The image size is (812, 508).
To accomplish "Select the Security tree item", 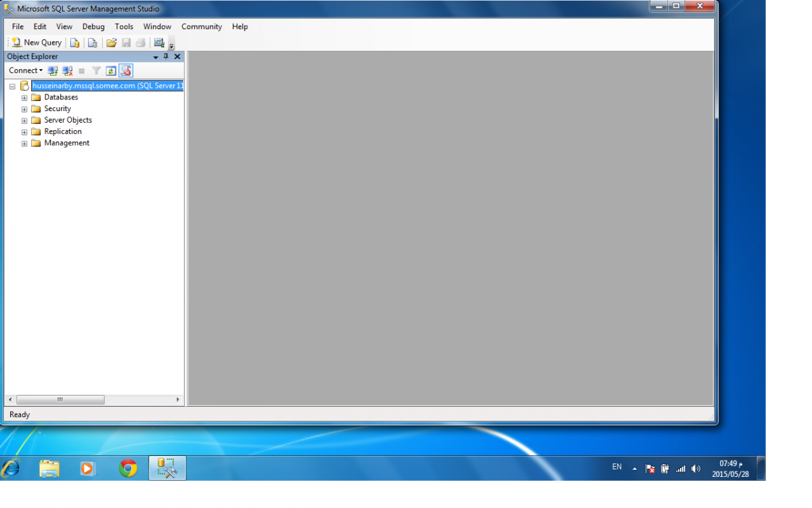I will point(58,109).
